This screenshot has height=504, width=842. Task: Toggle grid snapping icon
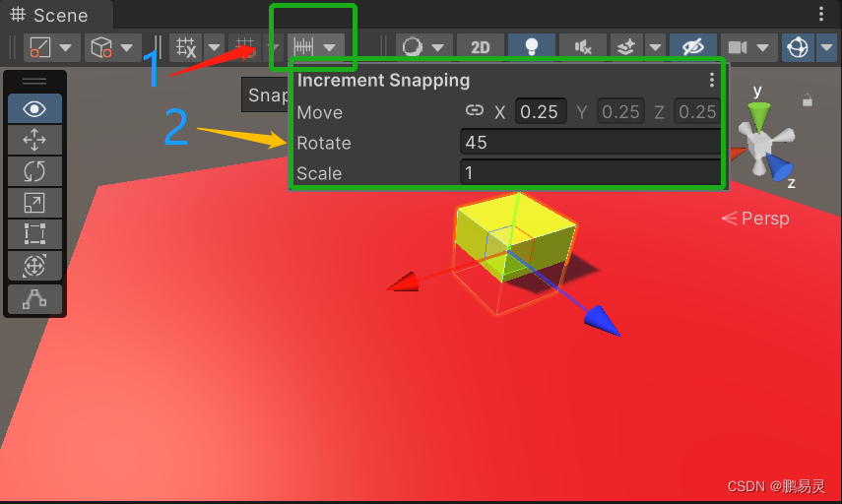(245, 47)
